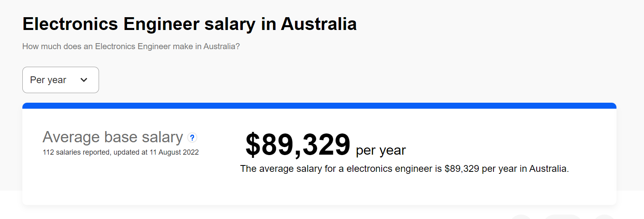Click the "Average base salary" label
Viewport: 644px width, 219px height.
pyautogui.click(x=113, y=137)
